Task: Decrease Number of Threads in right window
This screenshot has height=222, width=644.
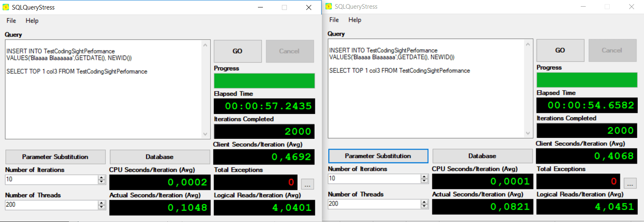Action: pyautogui.click(x=424, y=206)
